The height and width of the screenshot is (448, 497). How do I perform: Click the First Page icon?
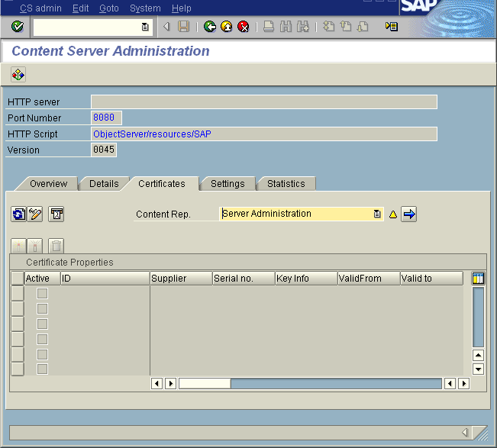[x=329, y=27]
